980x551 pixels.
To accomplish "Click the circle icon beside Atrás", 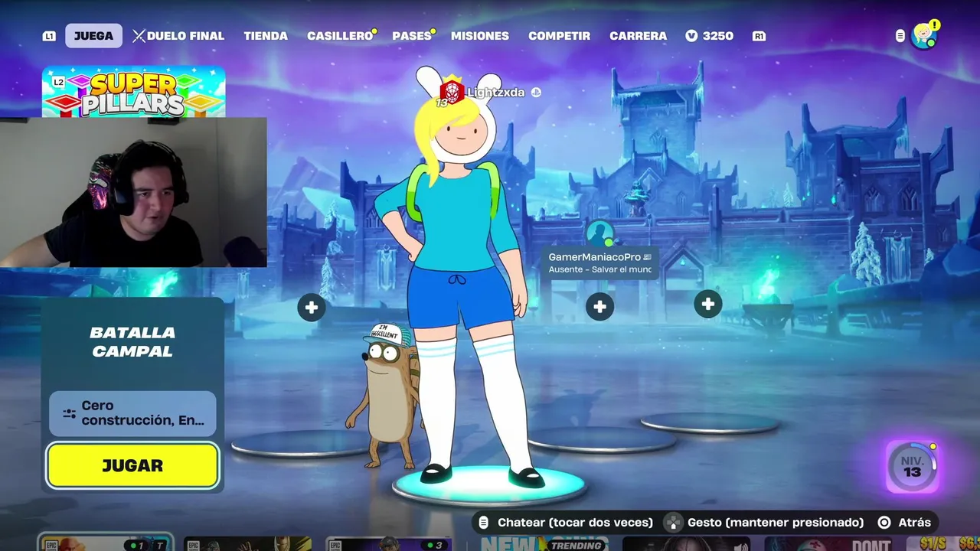I will pos(884,523).
